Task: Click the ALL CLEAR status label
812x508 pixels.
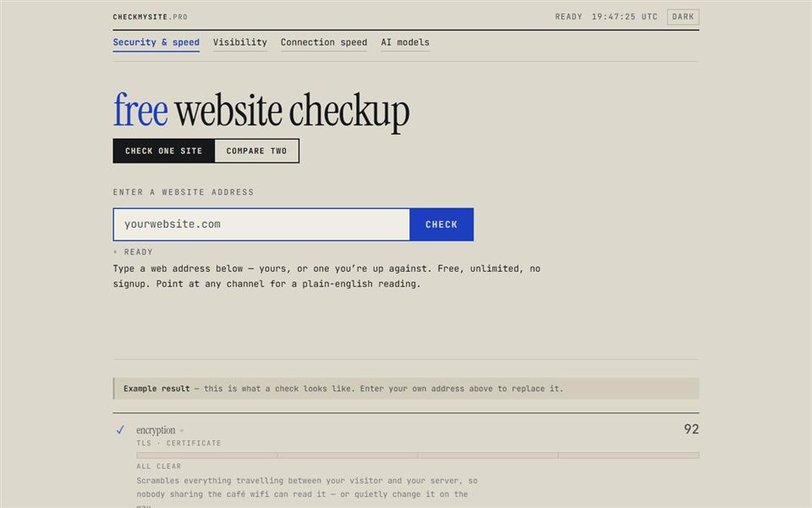Action: tap(159, 466)
